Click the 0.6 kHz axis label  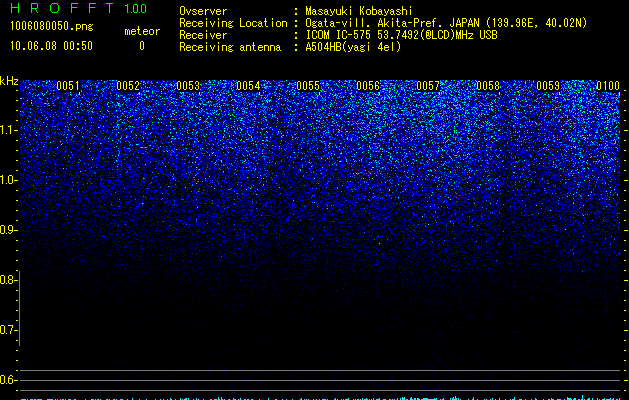8,380
